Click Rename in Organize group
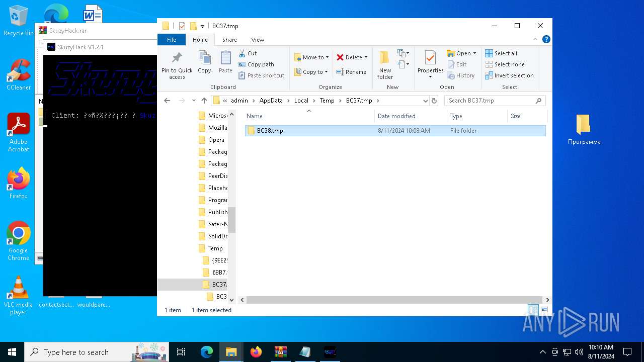Viewport: 644px width, 362px height. click(x=351, y=72)
